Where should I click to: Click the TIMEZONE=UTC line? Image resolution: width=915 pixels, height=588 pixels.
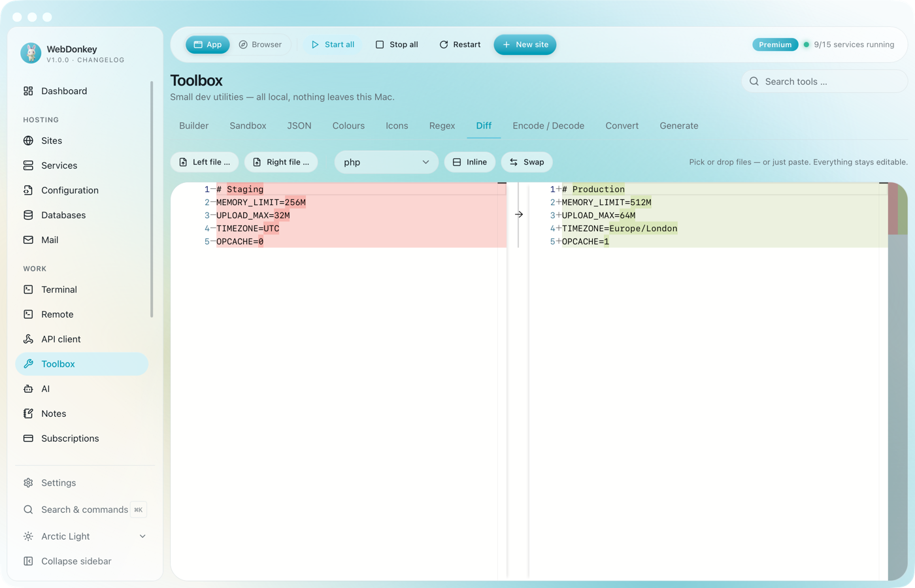click(x=248, y=229)
